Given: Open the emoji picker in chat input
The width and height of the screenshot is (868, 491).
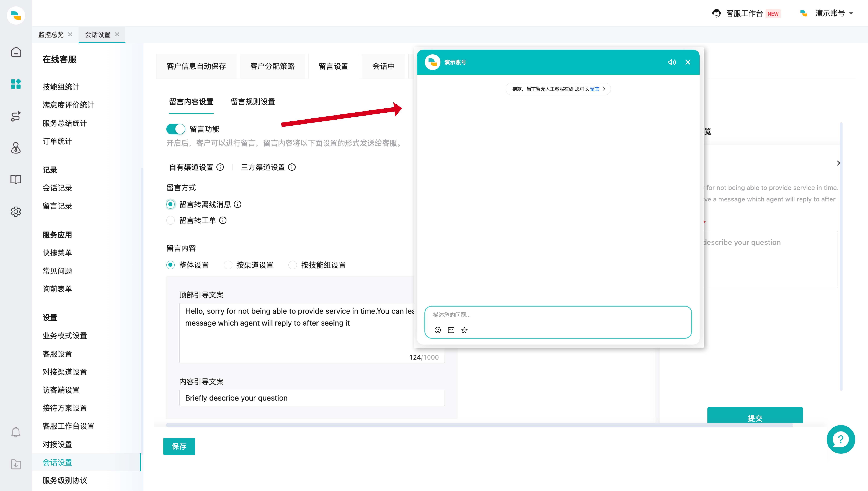Looking at the screenshot, I should tap(437, 330).
